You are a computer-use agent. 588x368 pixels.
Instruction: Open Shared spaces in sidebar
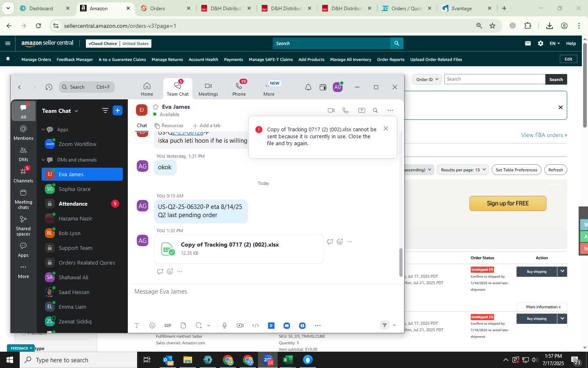[23, 226]
